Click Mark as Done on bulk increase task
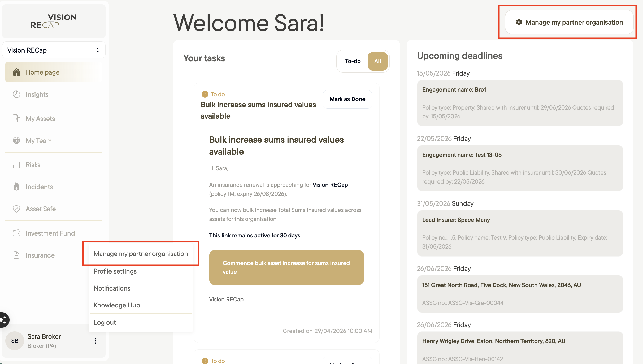The image size is (643, 364). tap(347, 99)
